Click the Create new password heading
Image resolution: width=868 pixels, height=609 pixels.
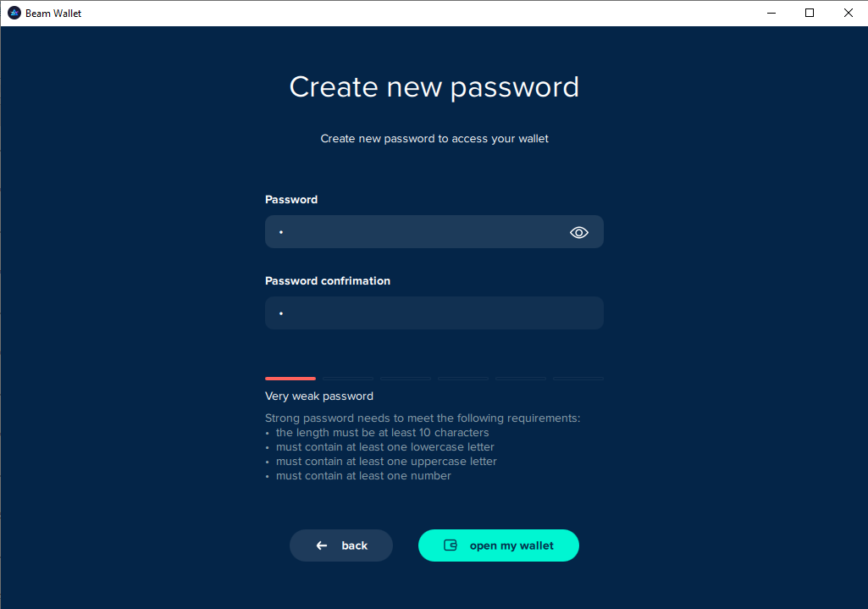(434, 86)
